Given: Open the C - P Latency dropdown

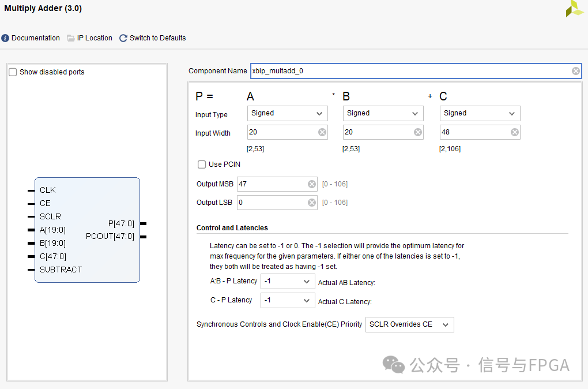Looking at the screenshot, I should click(288, 300).
